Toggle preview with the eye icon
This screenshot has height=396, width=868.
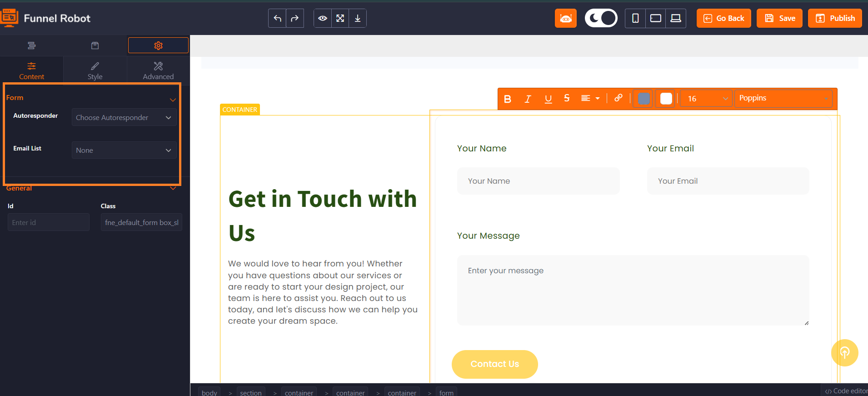click(323, 18)
